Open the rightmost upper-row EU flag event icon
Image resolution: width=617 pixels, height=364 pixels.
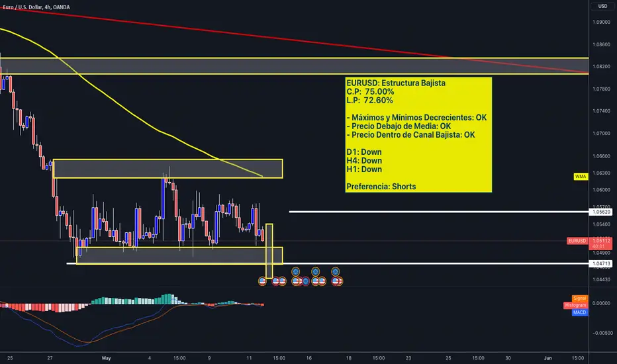click(x=335, y=271)
